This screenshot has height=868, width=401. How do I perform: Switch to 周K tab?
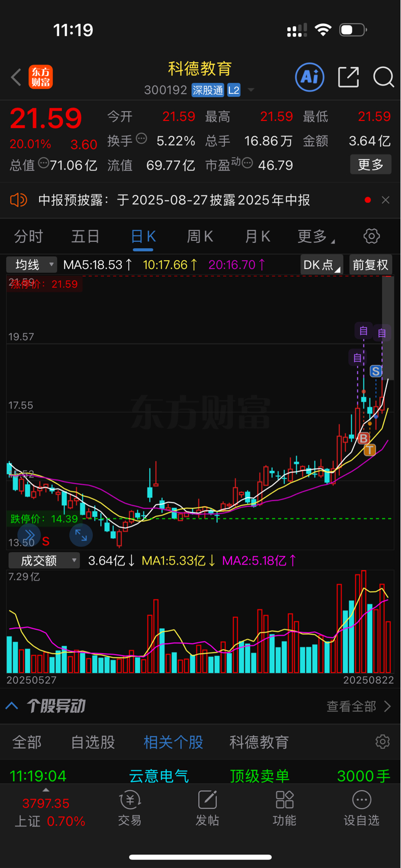[200, 237]
